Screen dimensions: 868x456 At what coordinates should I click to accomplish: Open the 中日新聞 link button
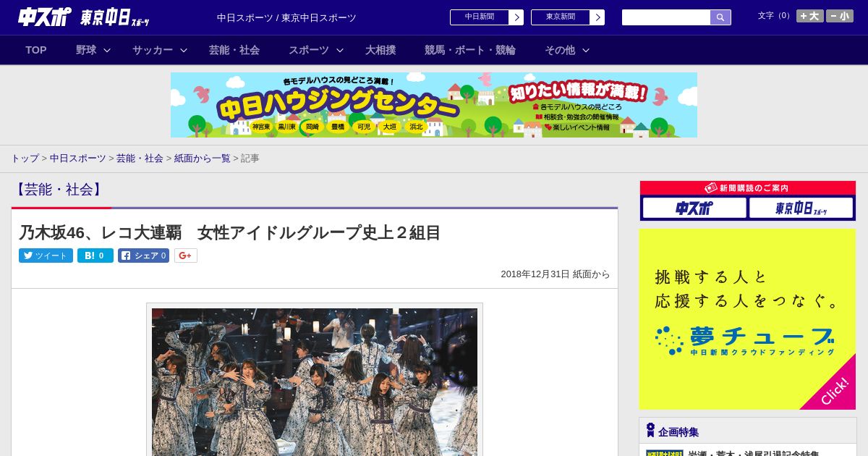(487, 17)
